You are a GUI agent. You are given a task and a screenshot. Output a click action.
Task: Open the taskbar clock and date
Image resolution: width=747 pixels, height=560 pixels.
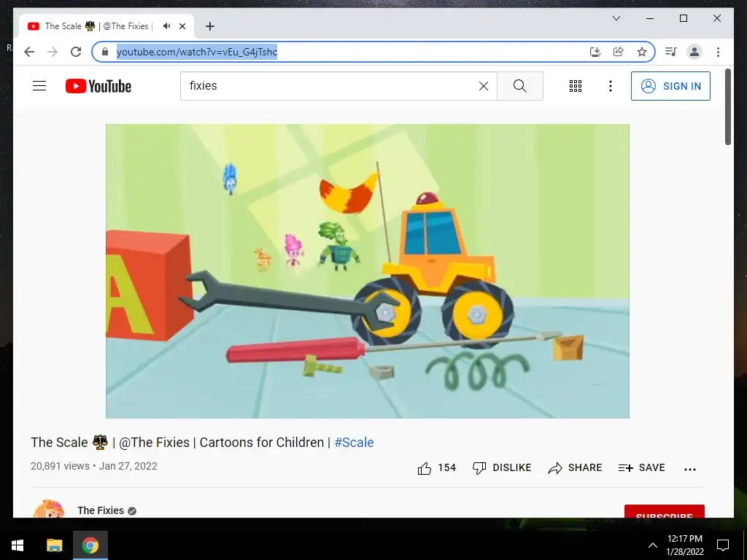click(x=684, y=545)
